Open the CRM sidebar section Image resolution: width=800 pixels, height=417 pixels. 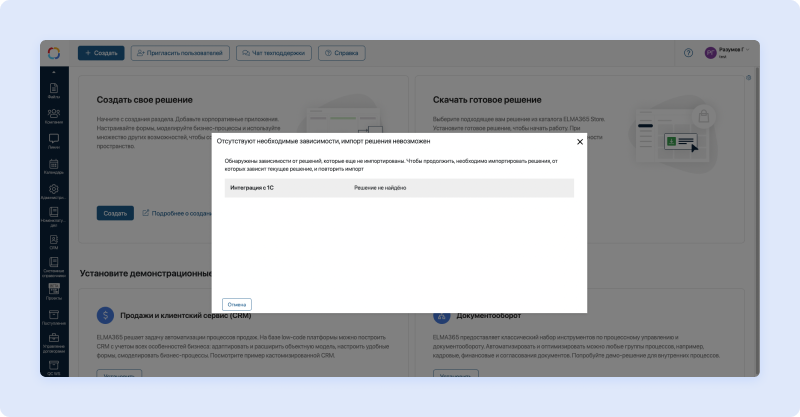(x=54, y=241)
